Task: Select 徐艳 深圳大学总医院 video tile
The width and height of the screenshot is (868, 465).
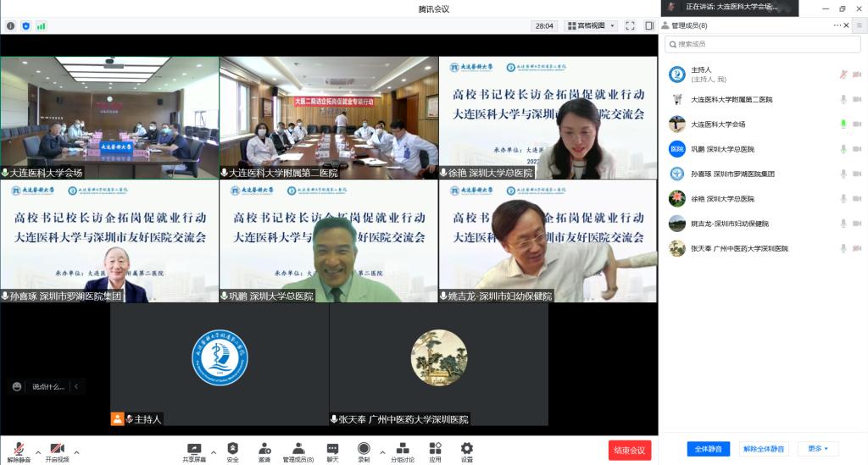Action: click(x=548, y=118)
